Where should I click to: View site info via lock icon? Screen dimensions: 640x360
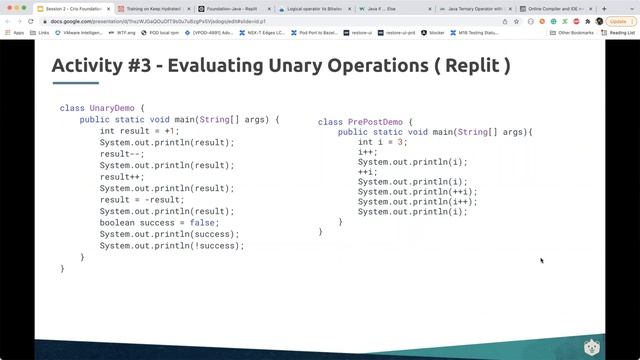pyautogui.click(x=45, y=21)
